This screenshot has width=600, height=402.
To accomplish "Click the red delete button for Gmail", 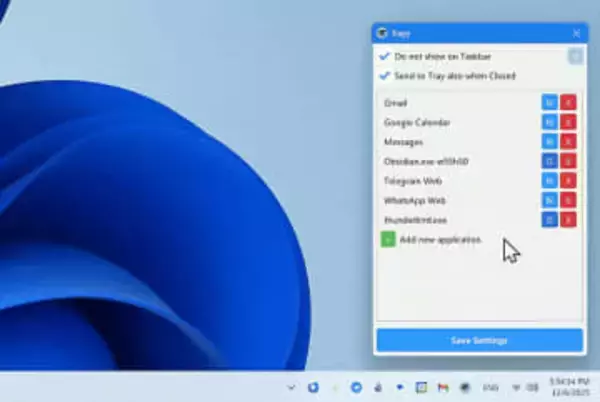I will pos(568,103).
